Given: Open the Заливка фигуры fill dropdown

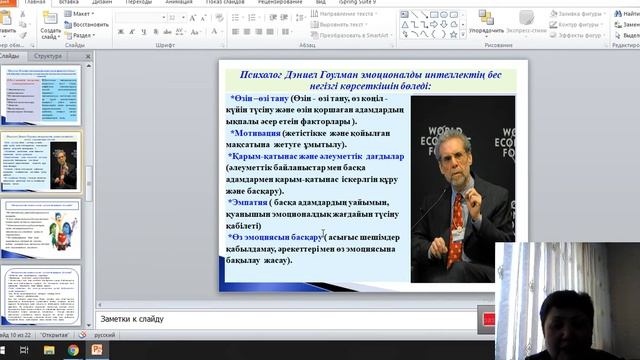Looking at the screenshot, I should point(578,14).
